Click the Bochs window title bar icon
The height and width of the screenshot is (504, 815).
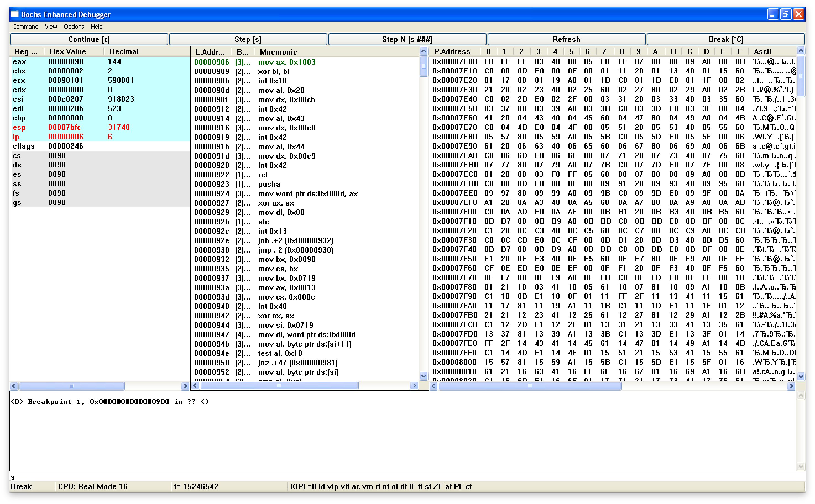pos(14,14)
